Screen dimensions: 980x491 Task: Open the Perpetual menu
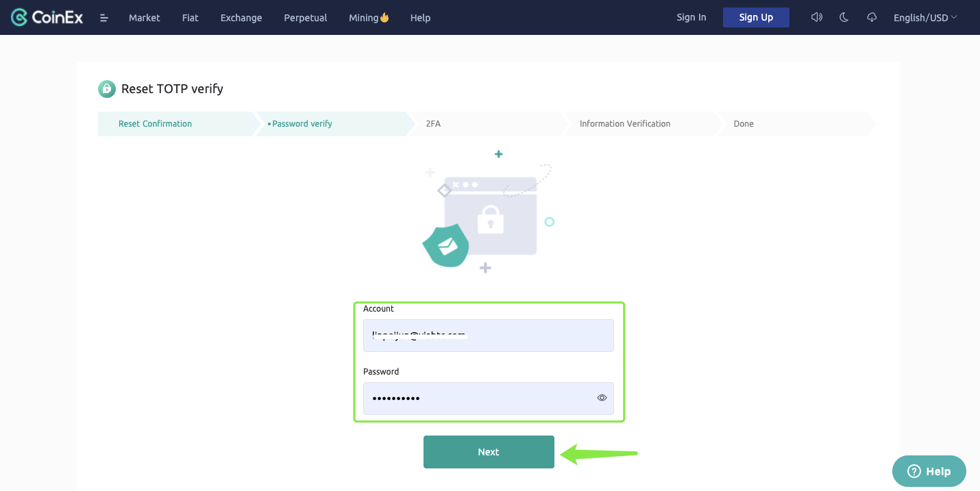305,18
